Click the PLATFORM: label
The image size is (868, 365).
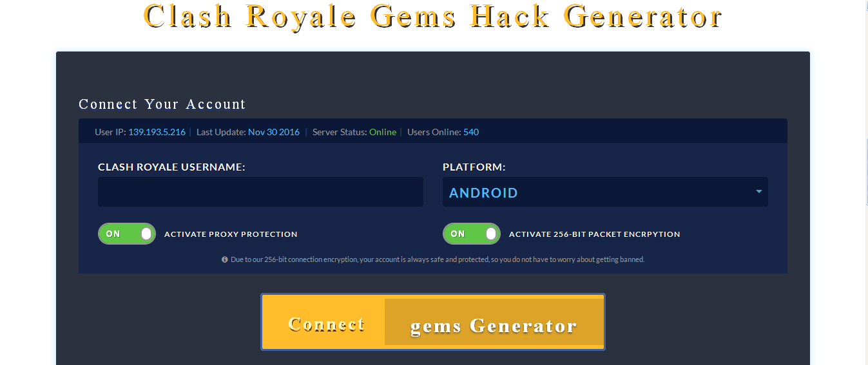pos(474,167)
